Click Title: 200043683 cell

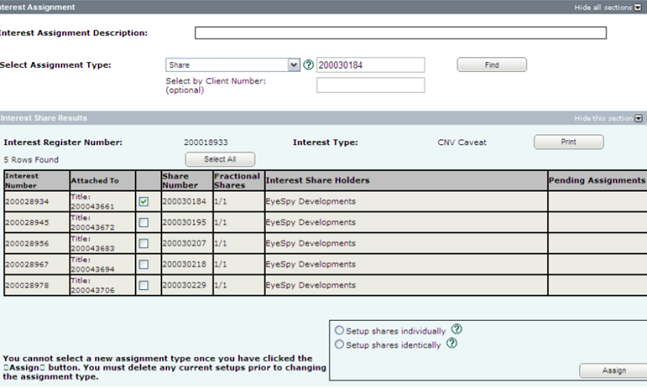pos(103,244)
